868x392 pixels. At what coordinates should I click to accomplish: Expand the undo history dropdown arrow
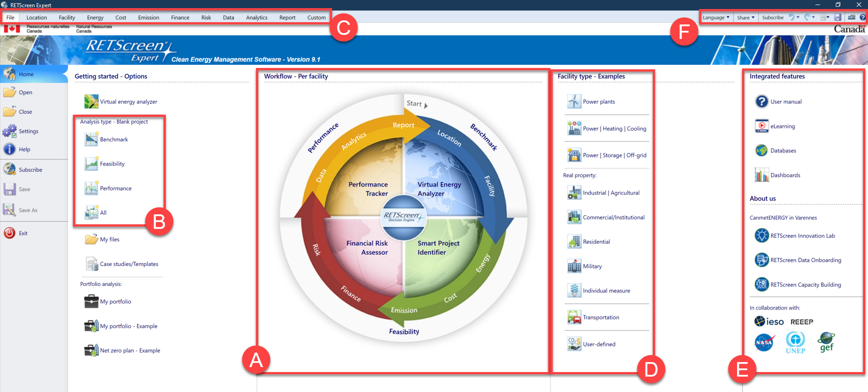point(798,17)
